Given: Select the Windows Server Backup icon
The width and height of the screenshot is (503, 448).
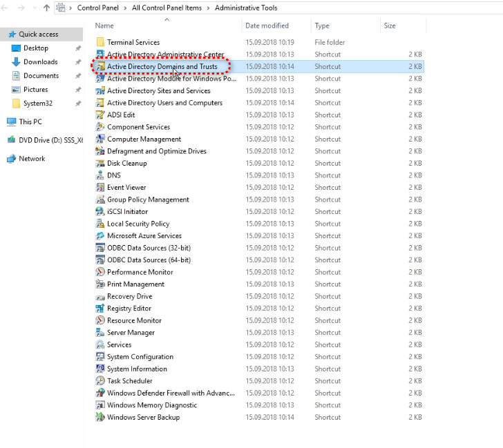Looking at the screenshot, I should (100, 417).
